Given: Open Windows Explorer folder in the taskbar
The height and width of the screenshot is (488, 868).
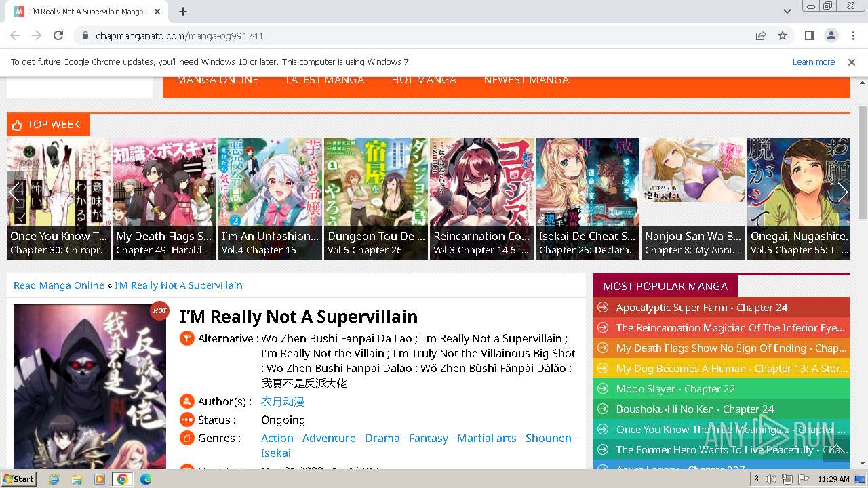Looking at the screenshot, I should pos(77,479).
